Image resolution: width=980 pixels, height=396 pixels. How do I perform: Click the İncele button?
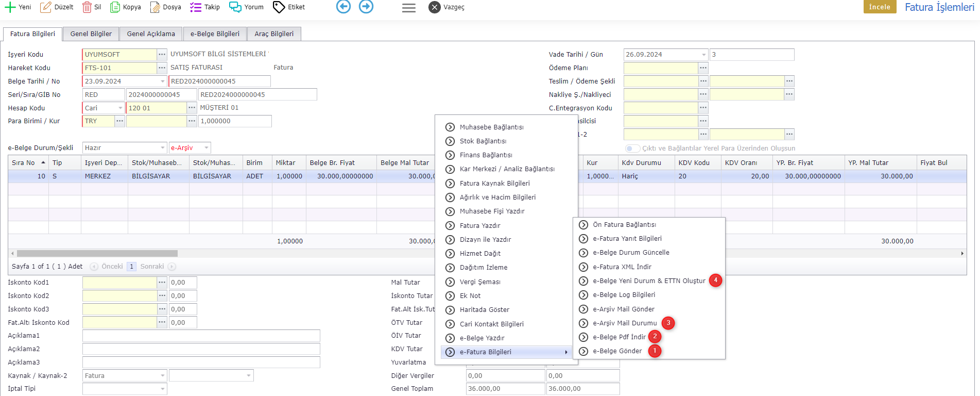point(880,7)
